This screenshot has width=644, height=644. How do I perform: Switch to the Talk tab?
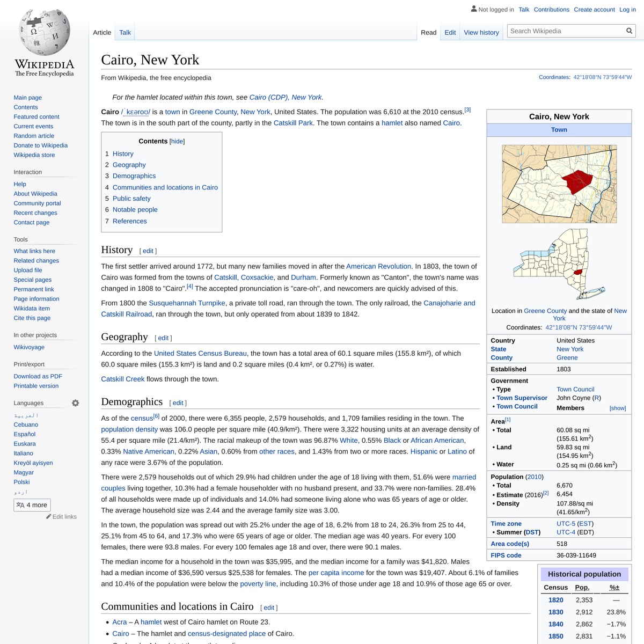pyautogui.click(x=125, y=32)
